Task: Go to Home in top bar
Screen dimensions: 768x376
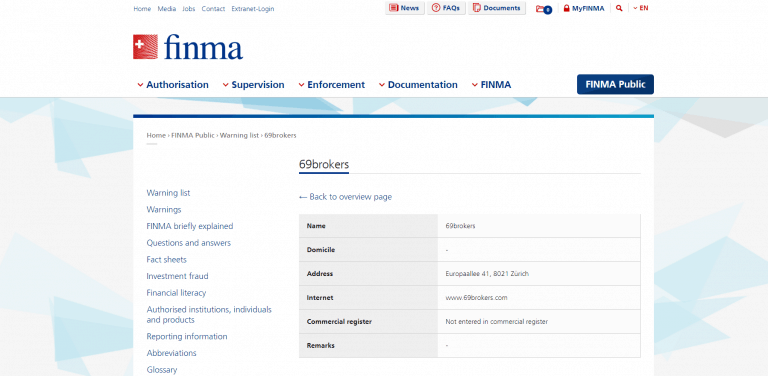Action: coord(142,9)
